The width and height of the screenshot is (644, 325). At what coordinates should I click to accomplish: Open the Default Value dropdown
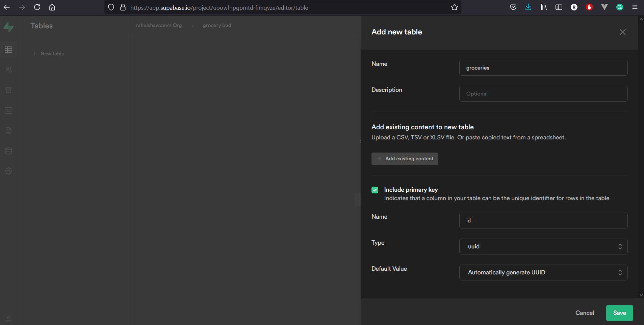pos(543,272)
